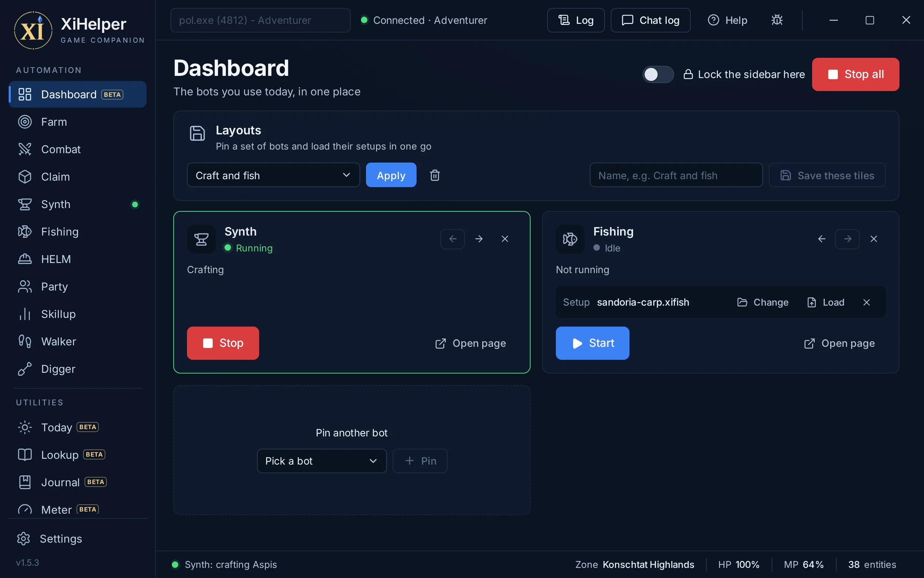The image size is (924, 578).
Task: Open the Journal utility
Action: pos(78,482)
